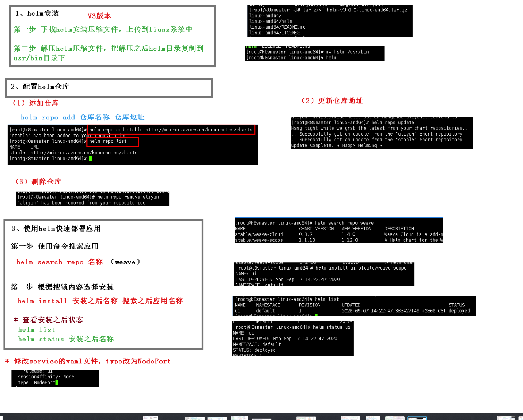Click the 'sessionAffinity: None' terminal line
This screenshot has height=420, width=523.
pos(46,377)
